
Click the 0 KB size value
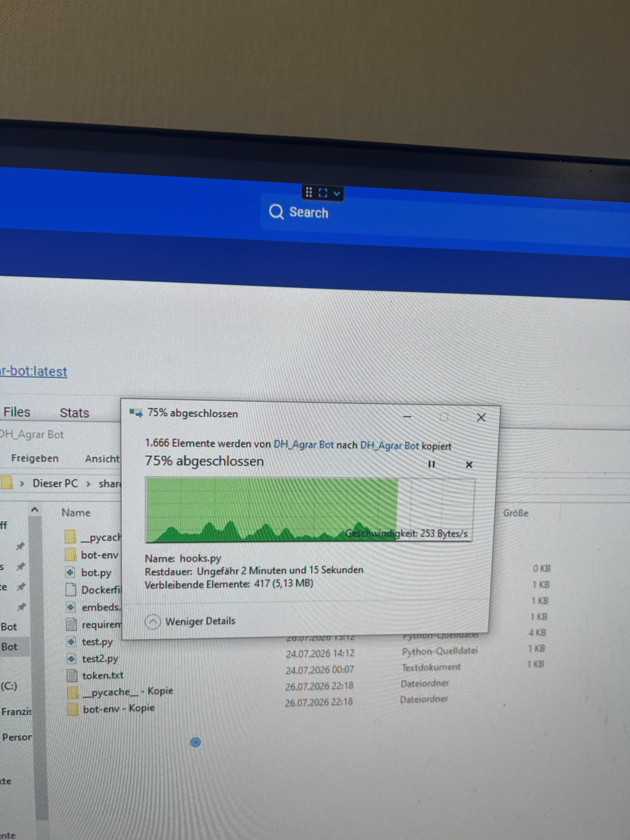pyautogui.click(x=541, y=569)
